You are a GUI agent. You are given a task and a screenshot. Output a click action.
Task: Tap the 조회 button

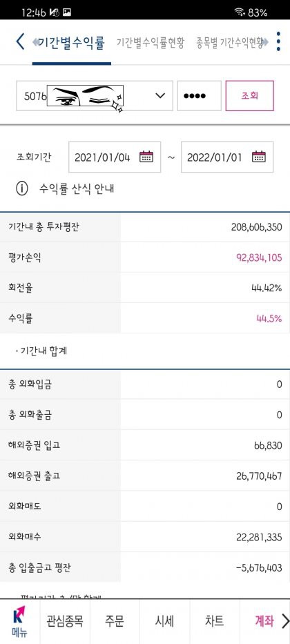(x=250, y=96)
